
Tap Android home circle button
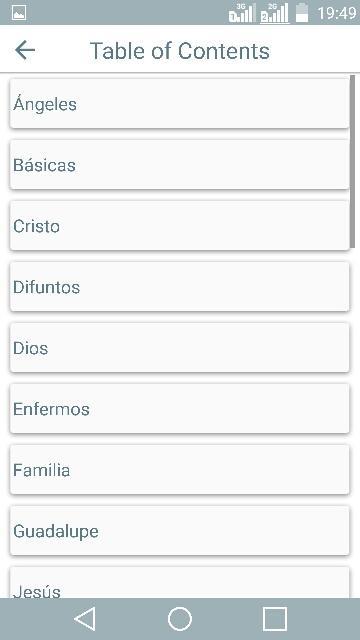[x=180, y=619]
